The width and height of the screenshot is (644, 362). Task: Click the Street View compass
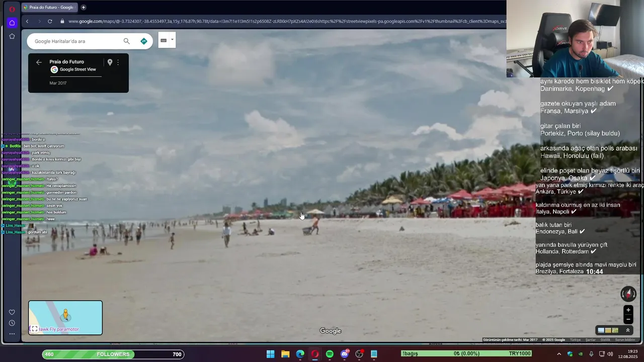(628, 294)
